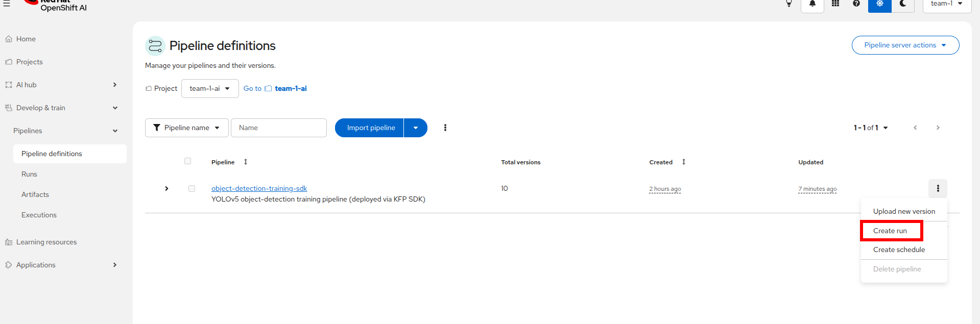This screenshot has height=324, width=980.
Task: Open toolbar kebab menu next to Import
Action: pos(445,128)
